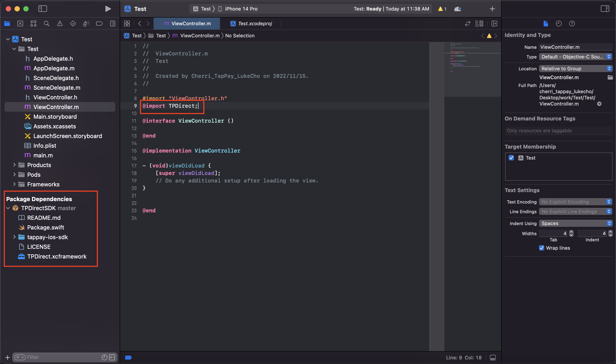
Task: Increase the Tab width stepper
Action: [x=571, y=232]
